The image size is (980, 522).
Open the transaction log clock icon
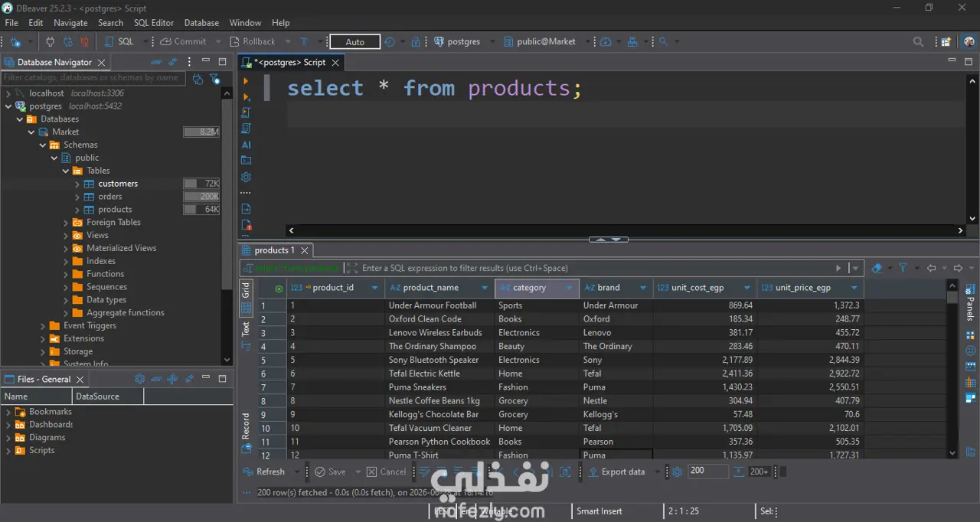390,41
